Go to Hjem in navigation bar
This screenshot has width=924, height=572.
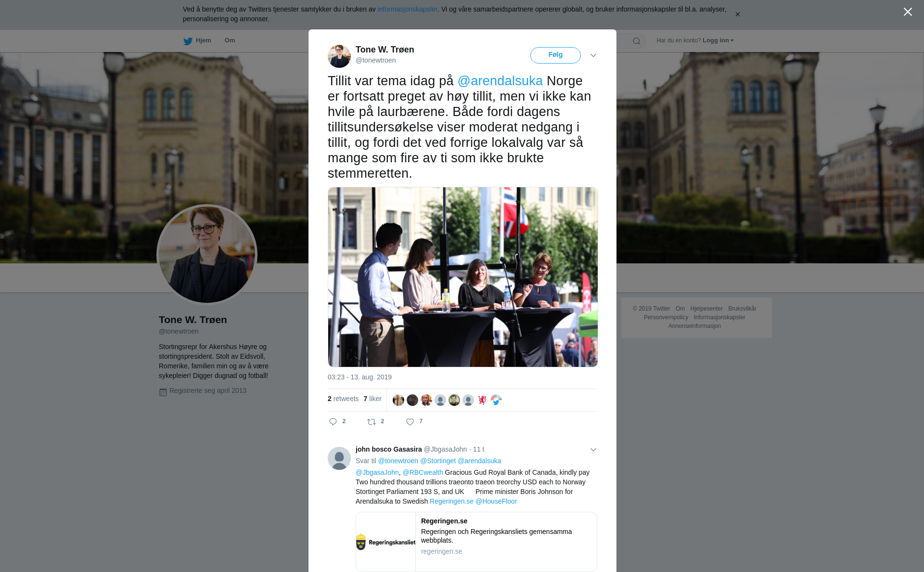pyautogui.click(x=204, y=40)
